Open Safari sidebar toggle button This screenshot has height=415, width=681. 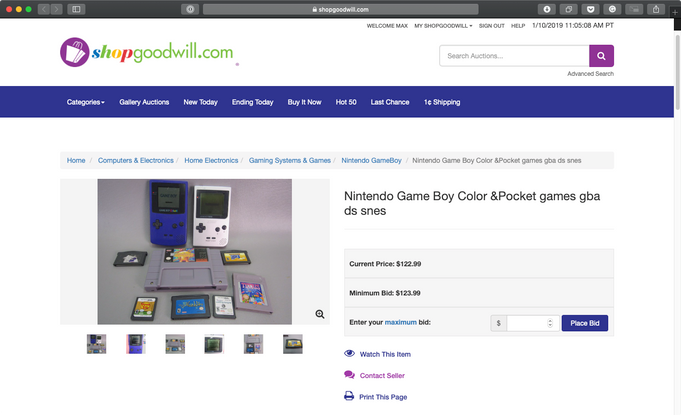point(76,9)
